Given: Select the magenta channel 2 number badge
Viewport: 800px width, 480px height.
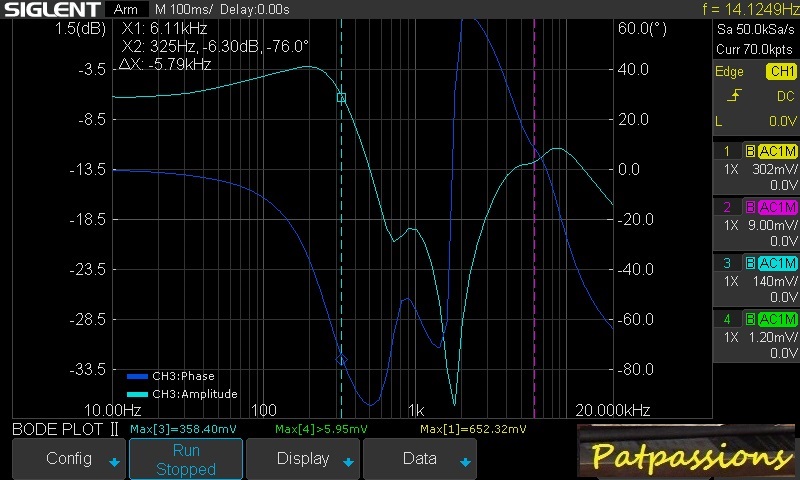Looking at the screenshot, I should pos(728,207).
